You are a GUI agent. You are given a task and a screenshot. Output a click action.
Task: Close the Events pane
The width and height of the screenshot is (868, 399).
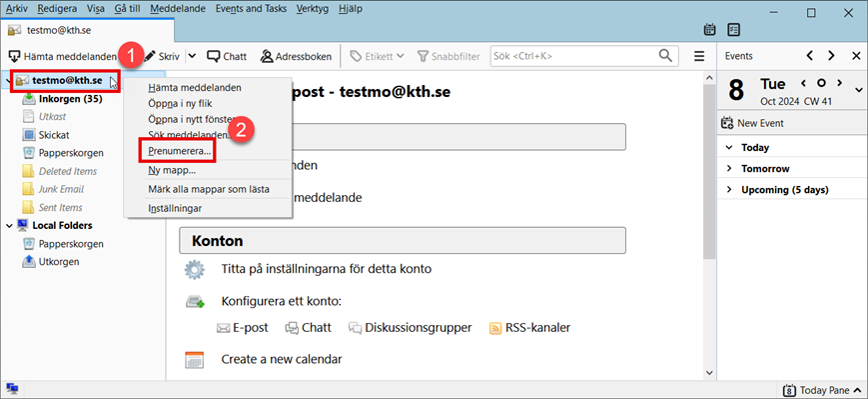click(856, 56)
